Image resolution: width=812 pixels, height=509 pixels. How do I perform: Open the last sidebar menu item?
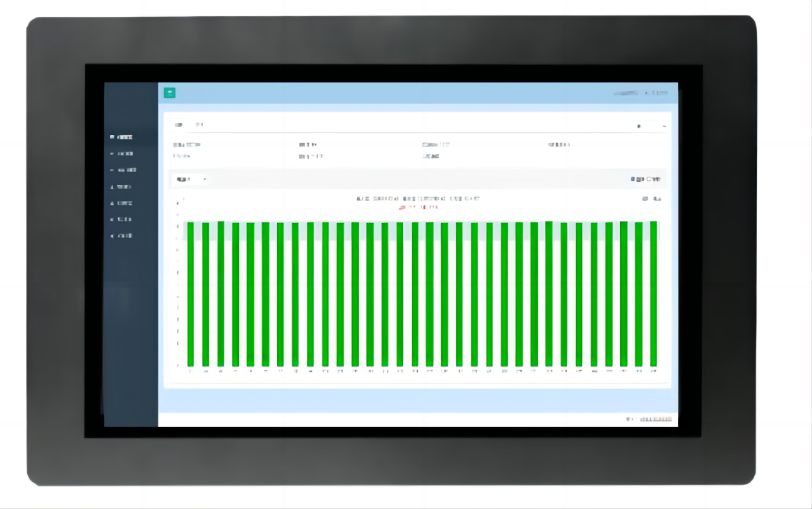point(125,236)
